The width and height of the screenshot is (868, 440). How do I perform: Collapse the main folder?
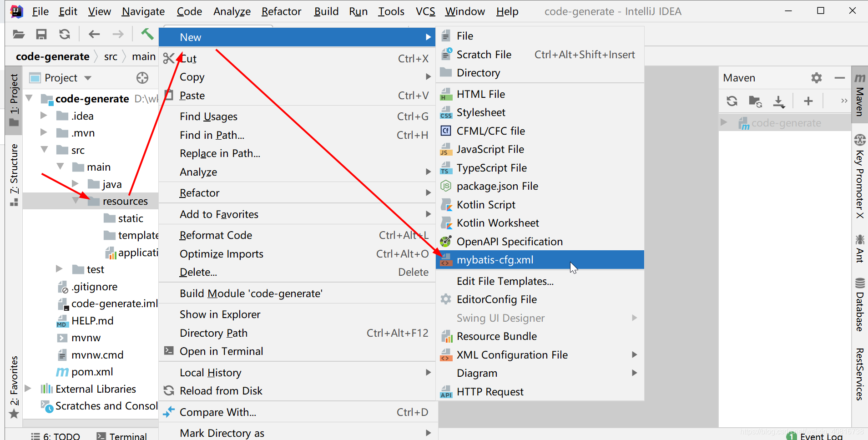pos(60,167)
